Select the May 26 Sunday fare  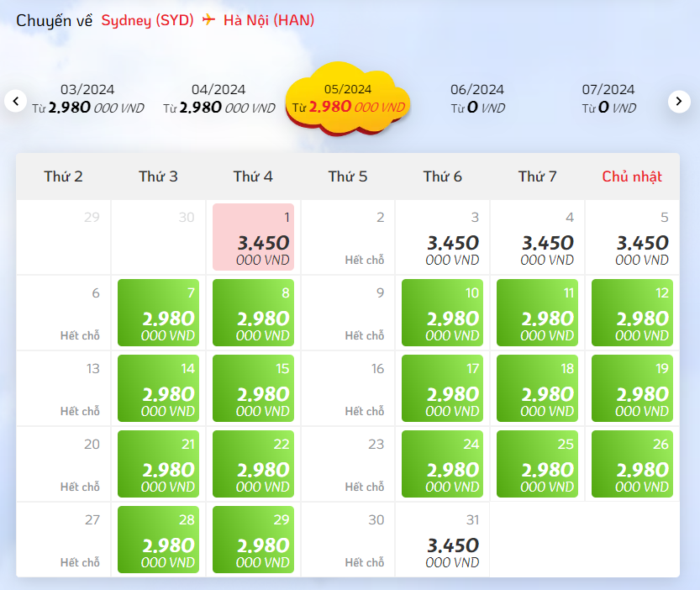(632, 464)
